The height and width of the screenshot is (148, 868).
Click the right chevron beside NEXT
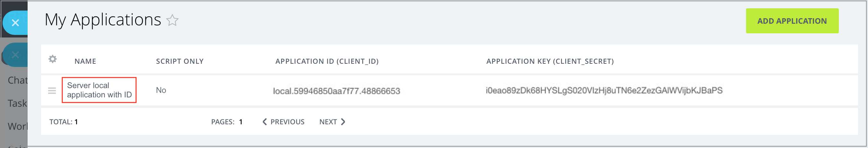pos(343,122)
